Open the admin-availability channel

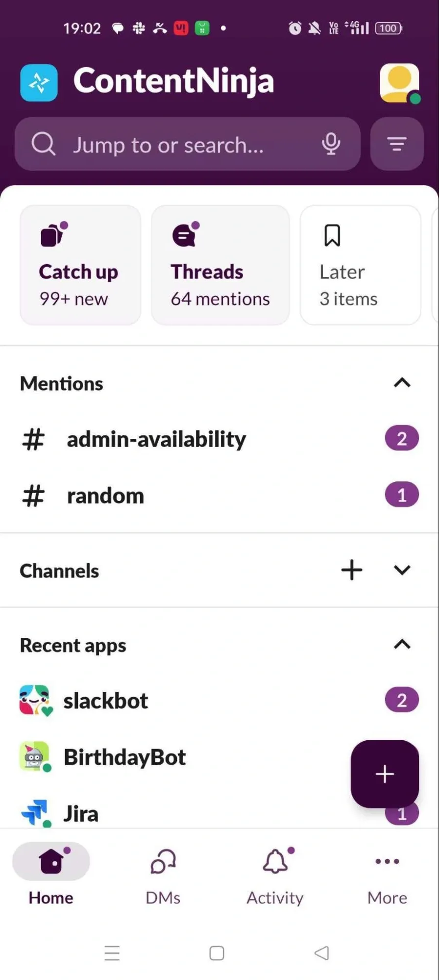[156, 439]
